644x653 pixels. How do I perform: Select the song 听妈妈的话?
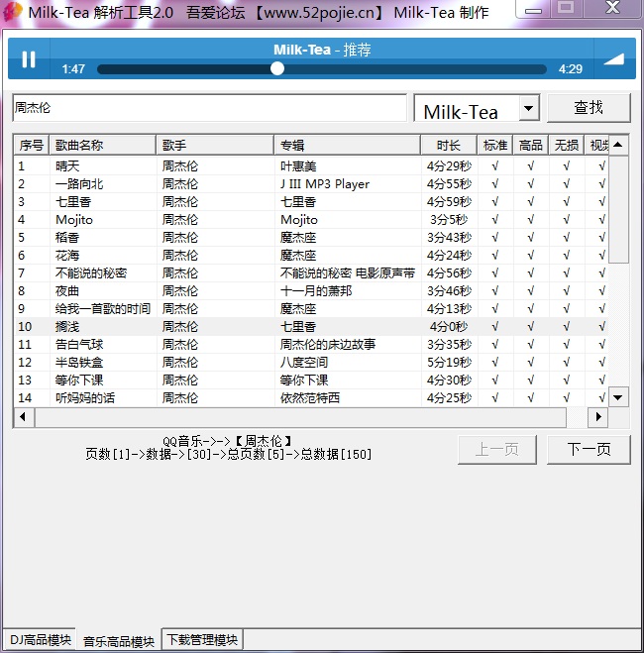pyautogui.click(x=85, y=398)
